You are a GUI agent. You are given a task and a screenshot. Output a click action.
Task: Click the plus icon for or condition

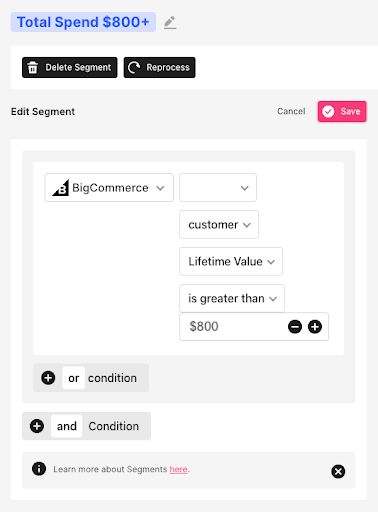tap(48, 378)
